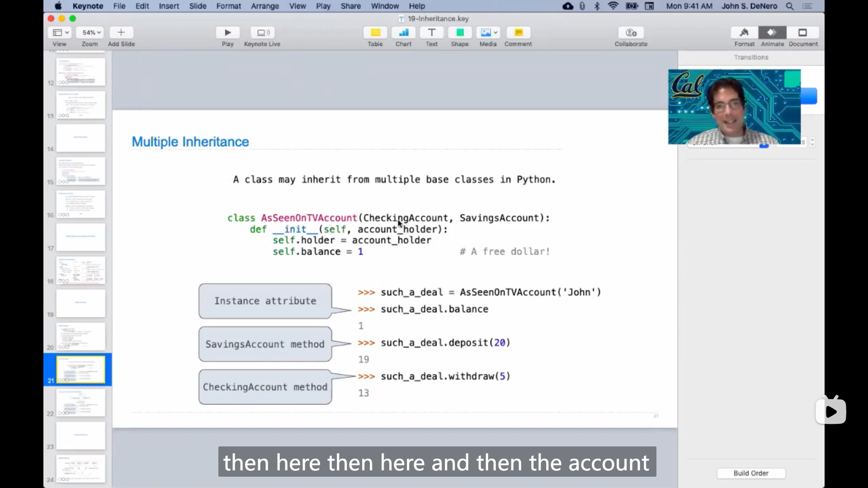868x488 pixels.
Task: Click the Add Slide button
Action: click(x=121, y=33)
